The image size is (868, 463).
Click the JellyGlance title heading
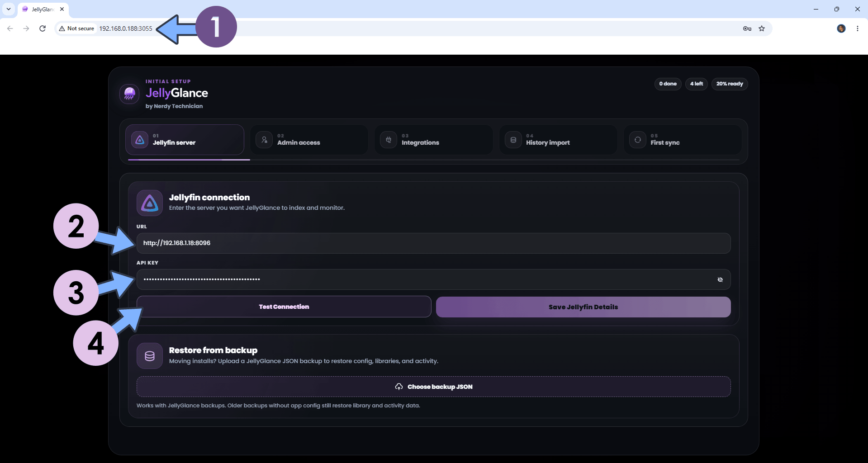177,93
